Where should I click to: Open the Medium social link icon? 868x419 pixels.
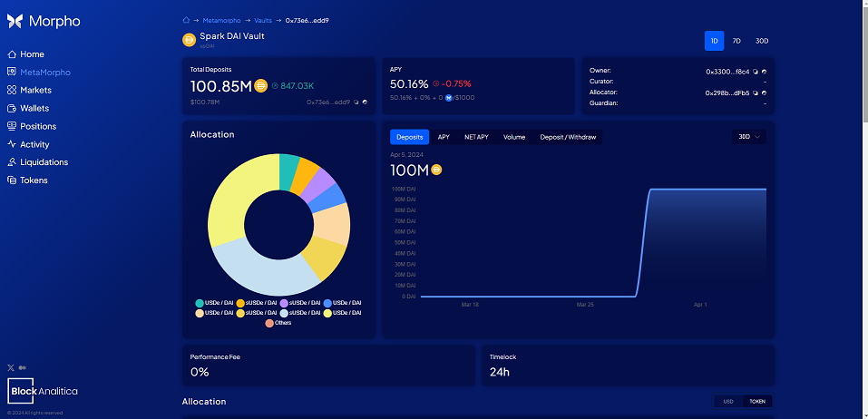(22, 367)
